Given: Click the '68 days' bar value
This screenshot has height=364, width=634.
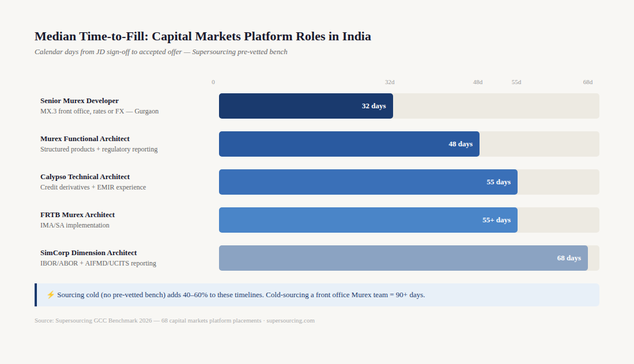Looking at the screenshot, I should click(x=569, y=258).
